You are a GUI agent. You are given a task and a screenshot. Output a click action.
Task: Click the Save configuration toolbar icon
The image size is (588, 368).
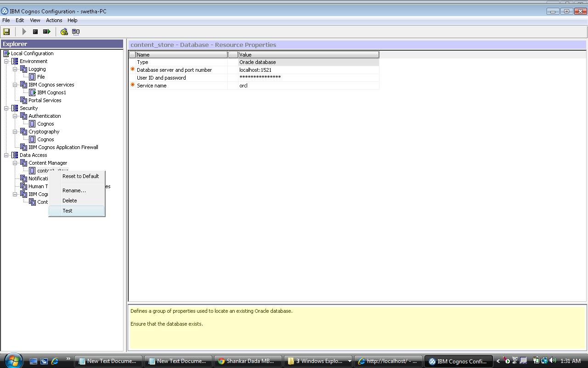[6, 32]
